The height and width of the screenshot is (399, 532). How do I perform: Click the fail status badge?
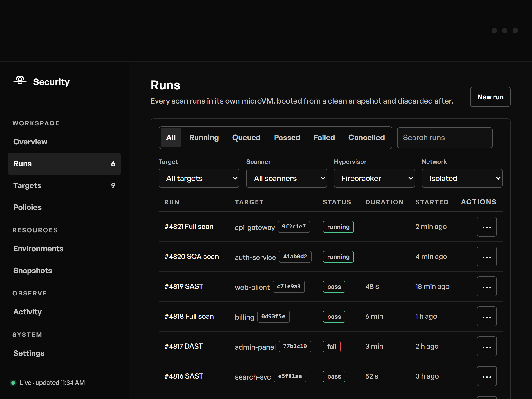331,346
